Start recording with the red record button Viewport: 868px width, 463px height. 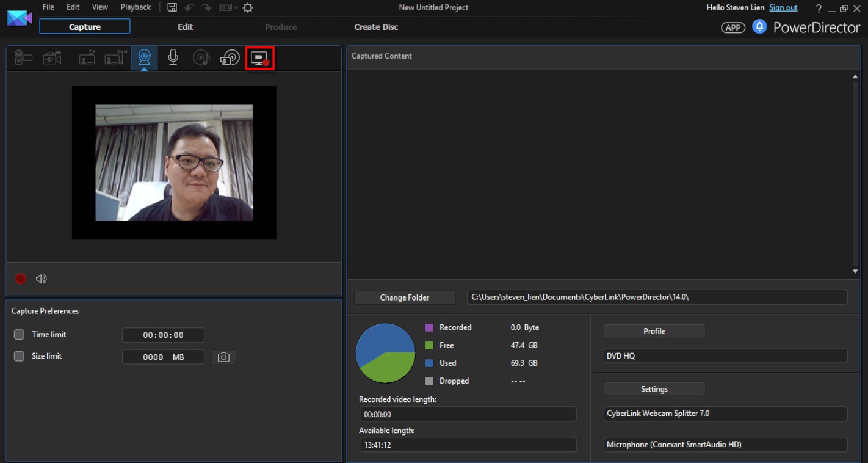(21, 279)
